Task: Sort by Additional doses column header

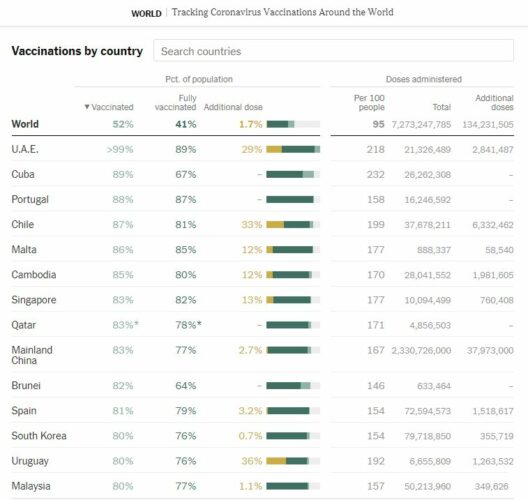Action: click(x=494, y=102)
